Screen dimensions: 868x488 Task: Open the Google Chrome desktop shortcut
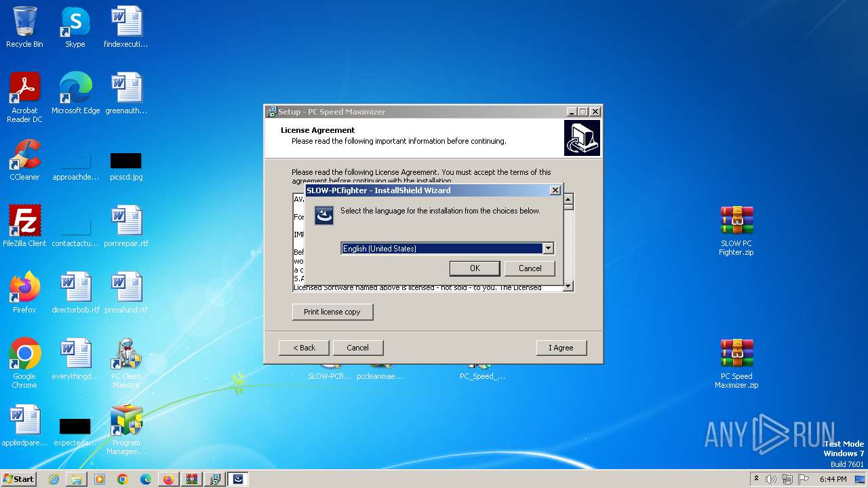point(24,363)
